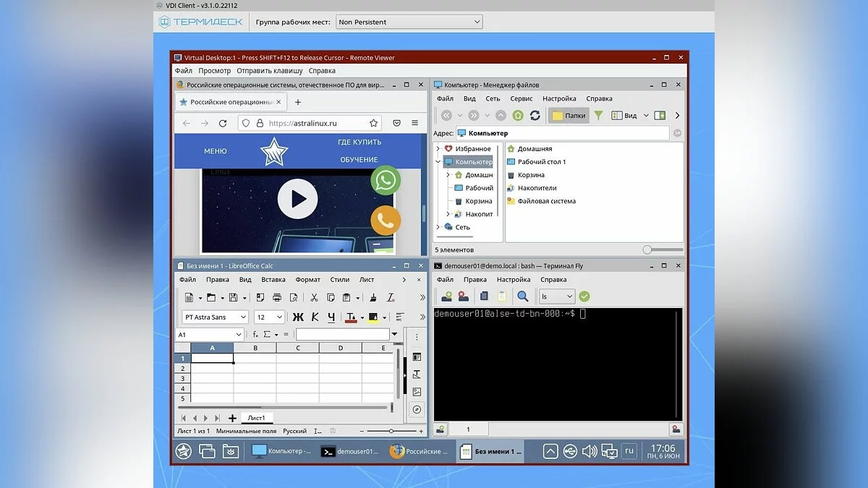Open the Сервис menu in file manager
The width and height of the screenshot is (868, 488).
point(521,98)
